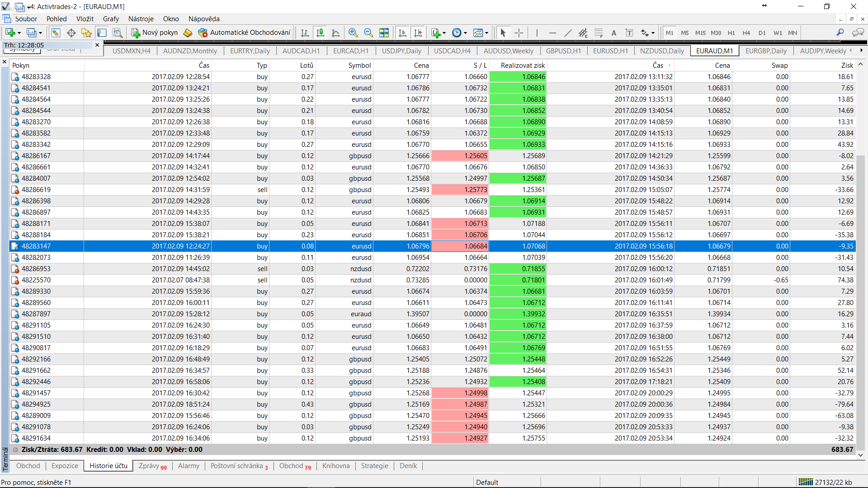Toggle the Data Window crosshair icon
This screenshot has height=488, width=868.
pos(71,33)
